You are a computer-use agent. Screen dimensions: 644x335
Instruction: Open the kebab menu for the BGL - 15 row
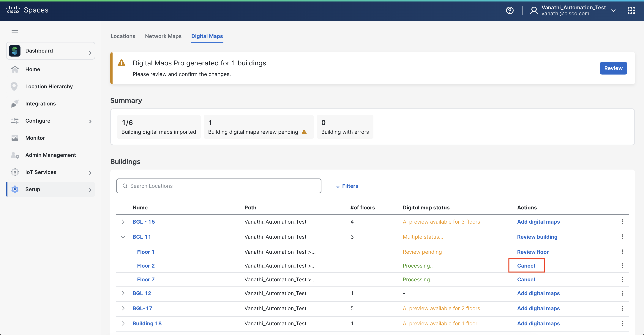point(622,222)
